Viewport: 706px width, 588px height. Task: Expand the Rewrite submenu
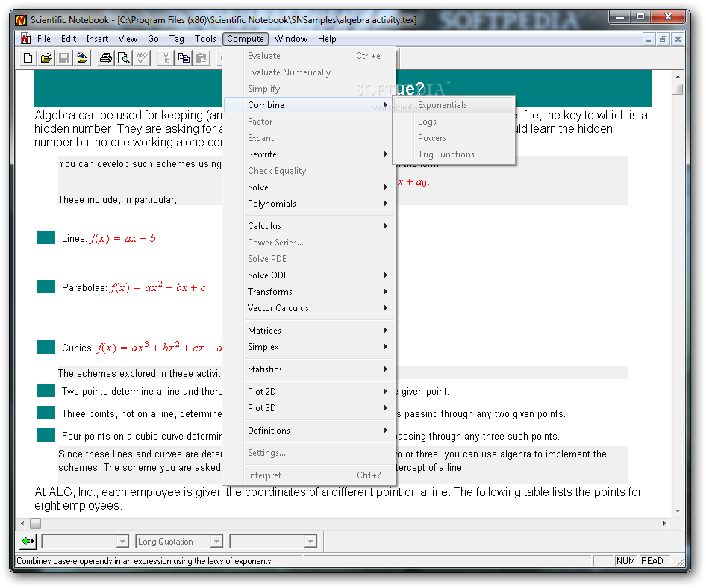[x=310, y=154]
